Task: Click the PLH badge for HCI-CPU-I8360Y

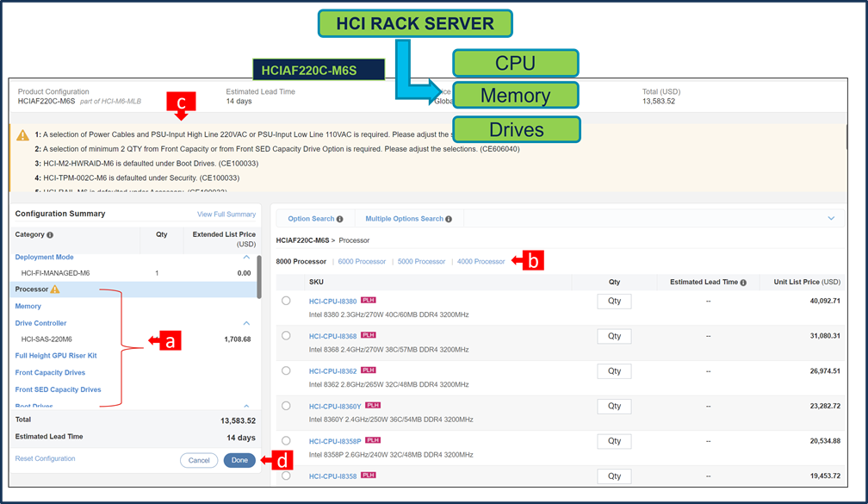Action: 373,406
